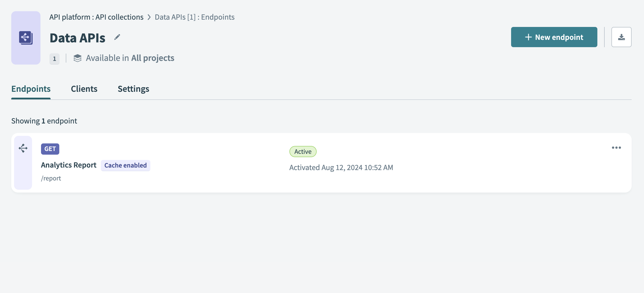This screenshot has width=644, height=293.
Task: Click the export/download icon button
Action: [621, 37]
